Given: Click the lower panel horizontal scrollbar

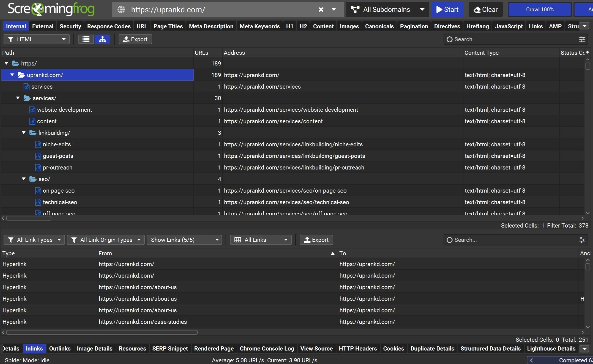Looking at the screenshot, I should pos(102,332).
